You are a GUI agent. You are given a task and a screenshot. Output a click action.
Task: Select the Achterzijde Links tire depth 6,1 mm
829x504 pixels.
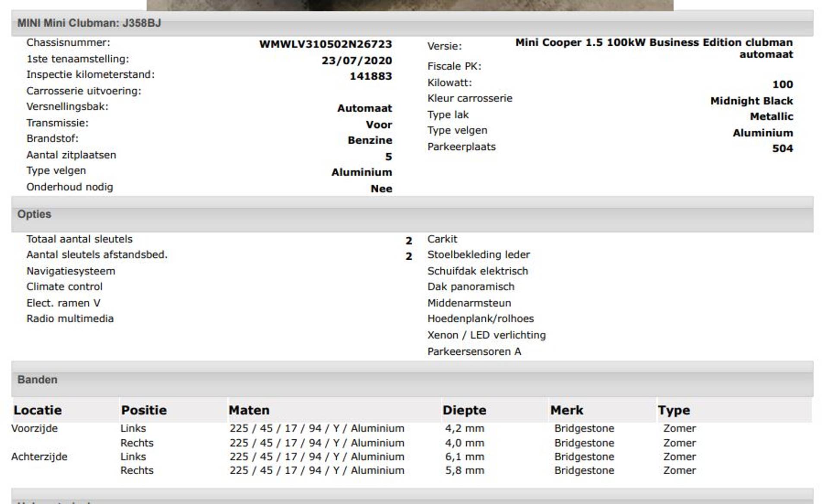[465, 457]
